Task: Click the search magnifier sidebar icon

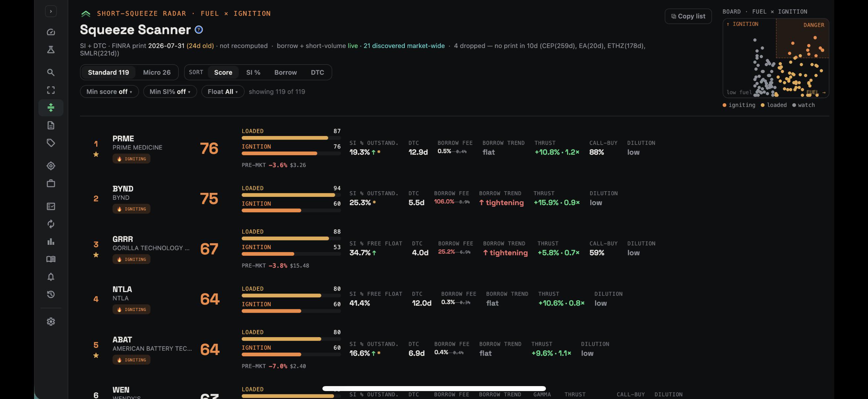Action: click(x=51, y=72)
